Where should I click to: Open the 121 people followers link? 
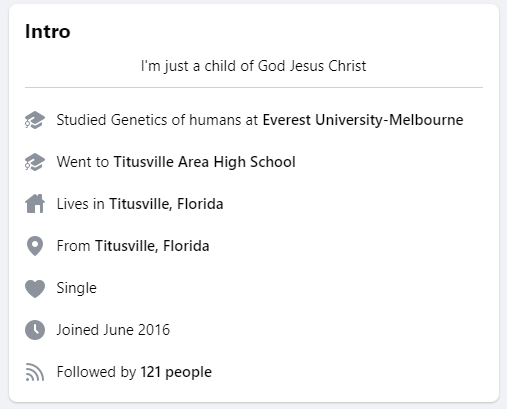point(176,372)
